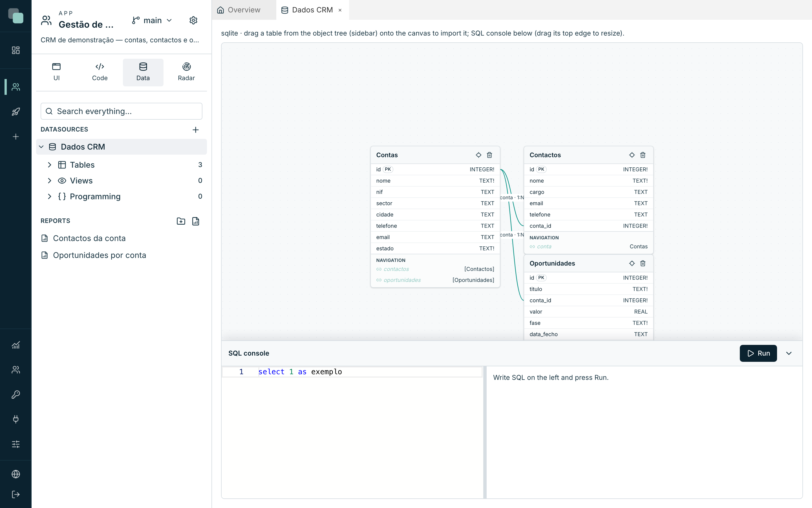Open the sliders settings icon in the rail

coord(16,444)
